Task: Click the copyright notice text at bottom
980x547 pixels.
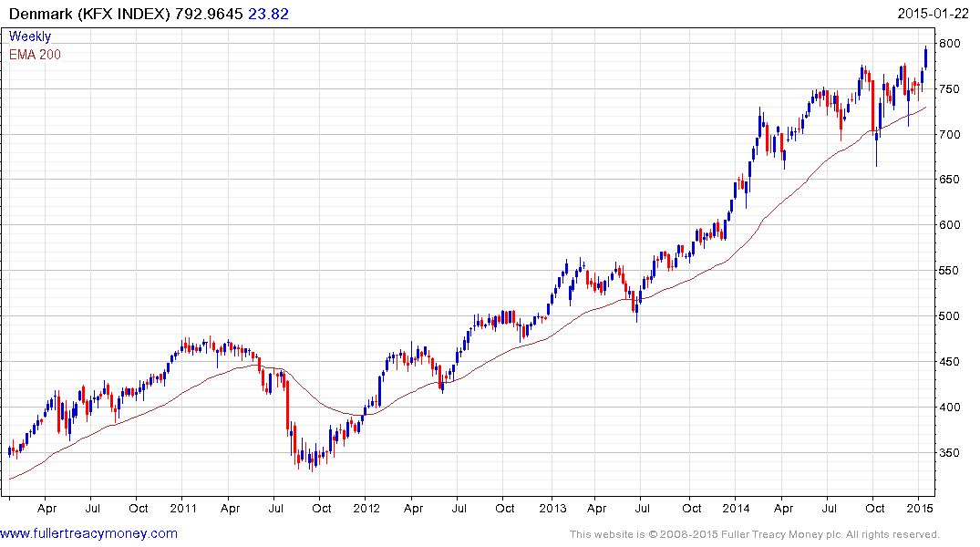Action: [x=755, y=534]
